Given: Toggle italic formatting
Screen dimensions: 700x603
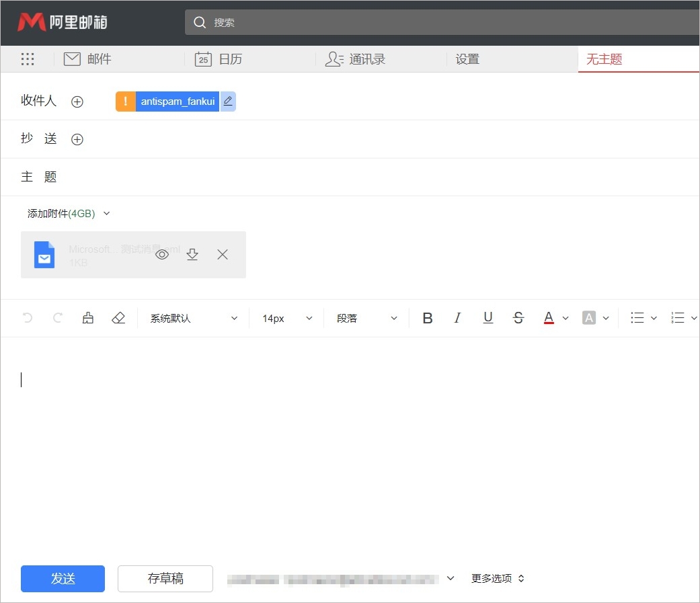Looking at the screenshot, I should point(458,317).
